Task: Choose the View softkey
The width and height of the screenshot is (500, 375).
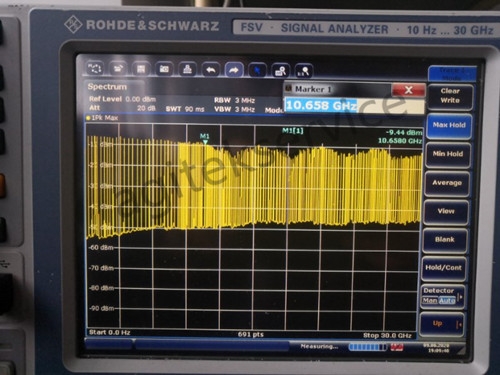Action: (446, 211)
